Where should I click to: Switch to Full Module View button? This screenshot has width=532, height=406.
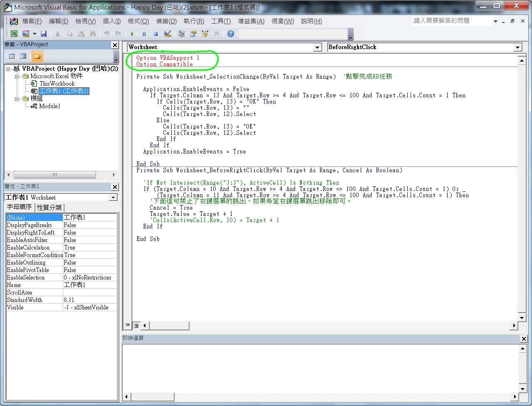point(136,325)
